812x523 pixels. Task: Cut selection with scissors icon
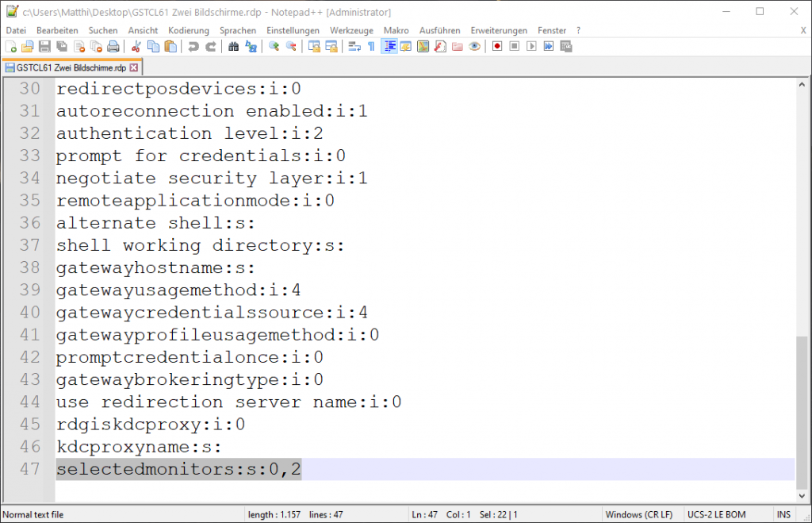coord(136,47)
